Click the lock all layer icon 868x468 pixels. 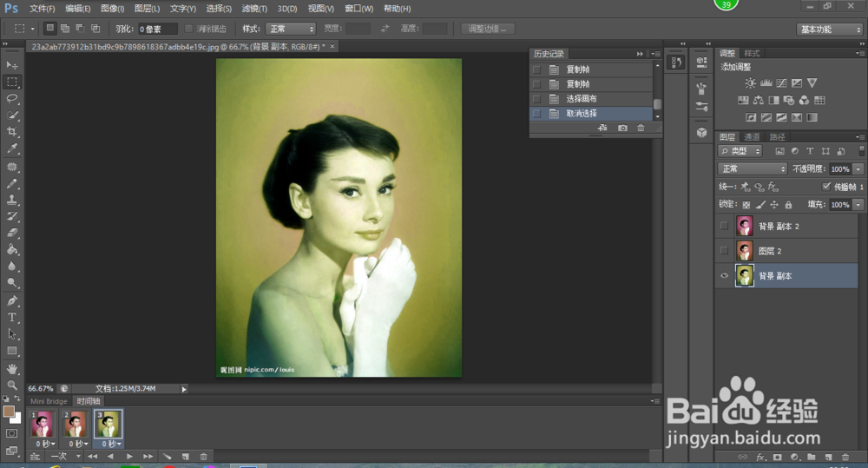788,205
